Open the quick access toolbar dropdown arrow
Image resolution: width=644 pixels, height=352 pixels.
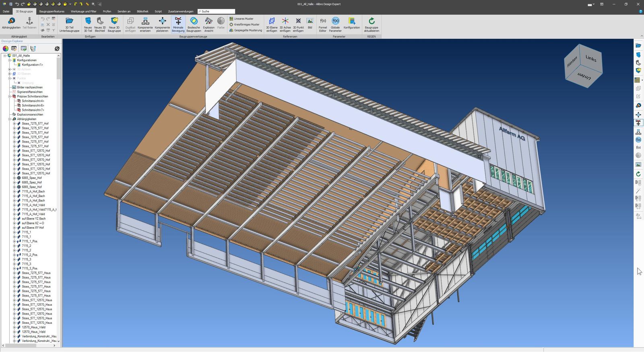[x=70, y=4]
